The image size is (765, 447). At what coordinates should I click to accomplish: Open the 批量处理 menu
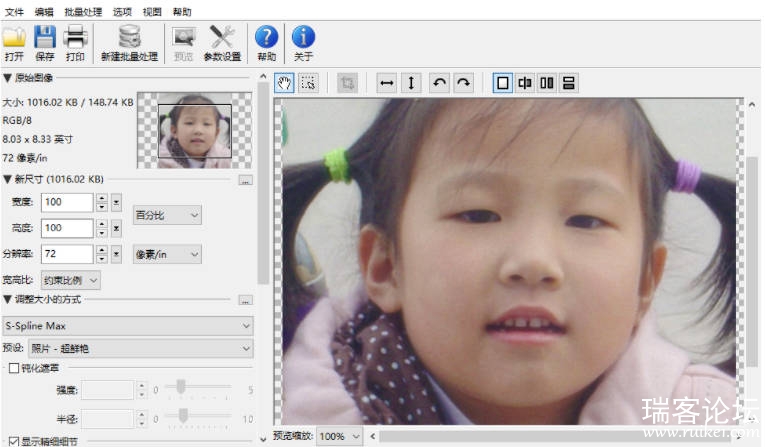tap(83, 12)
